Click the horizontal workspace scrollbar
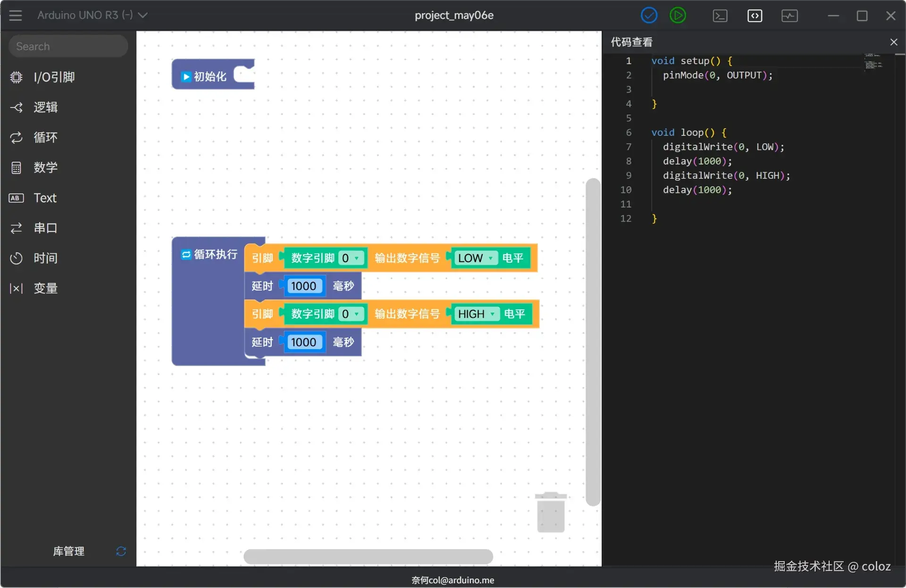This screenshot has width=906, height=588. click(368, 556)
